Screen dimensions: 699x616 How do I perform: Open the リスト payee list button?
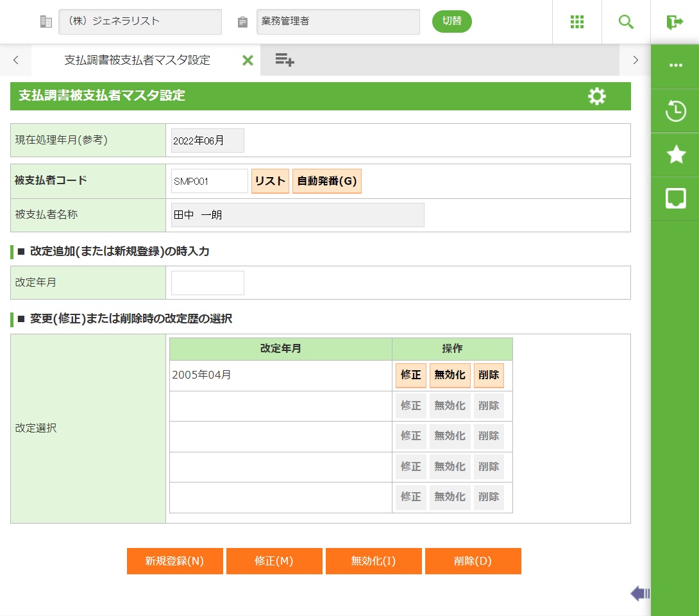[270, 181]
